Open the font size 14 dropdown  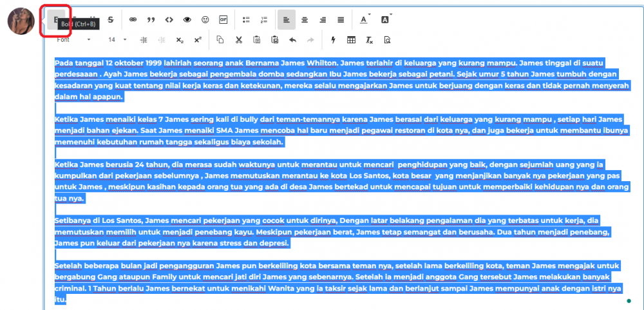[117, 40]
